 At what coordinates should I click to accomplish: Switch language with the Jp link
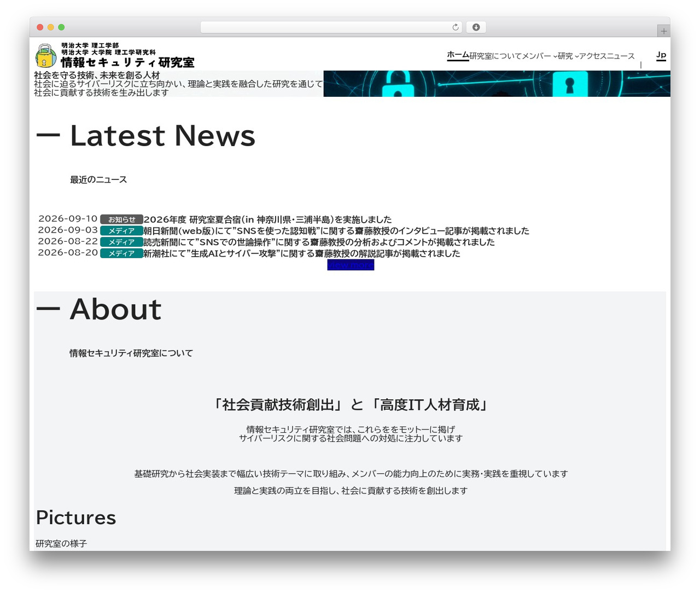[x=661, y=55]
